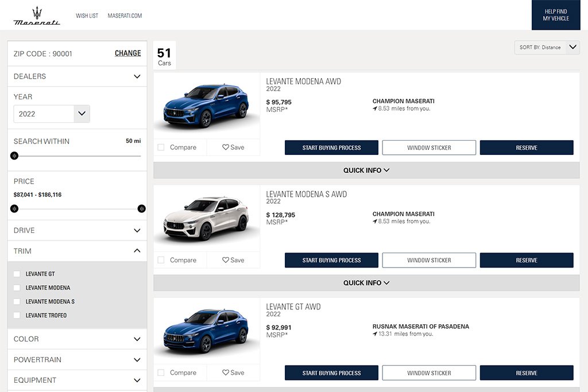The width and height of the screenshot is (588, 392).
Task: Click the $ 128,795 price
Action: pos(280,215)
